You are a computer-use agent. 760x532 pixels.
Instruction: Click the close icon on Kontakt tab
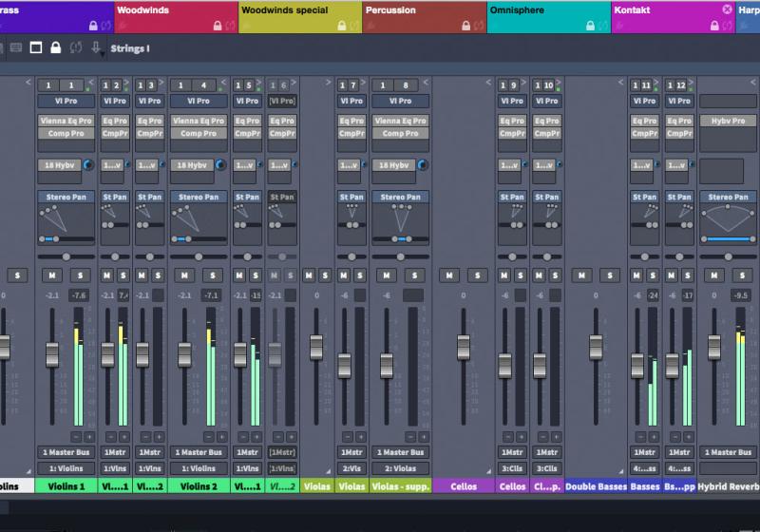tap(727, 9)
